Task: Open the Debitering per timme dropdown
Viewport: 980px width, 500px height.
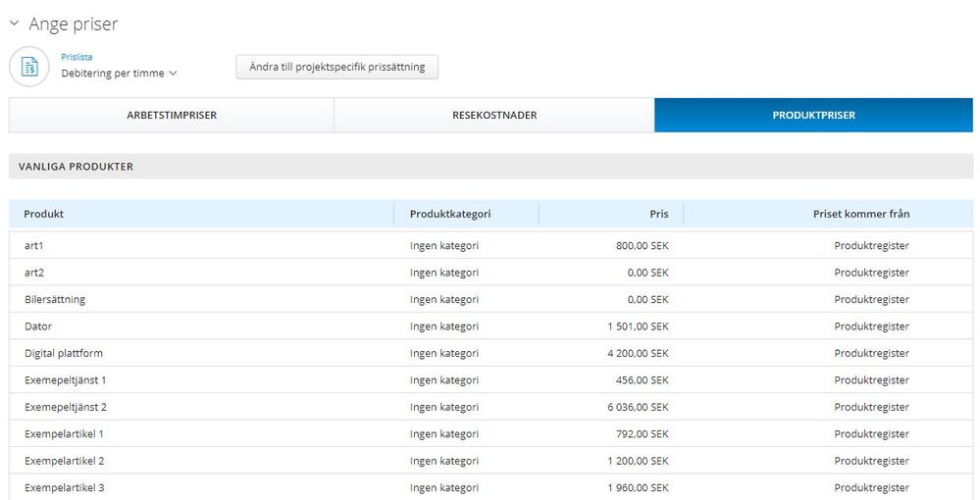Action: (x=119, y=74)
